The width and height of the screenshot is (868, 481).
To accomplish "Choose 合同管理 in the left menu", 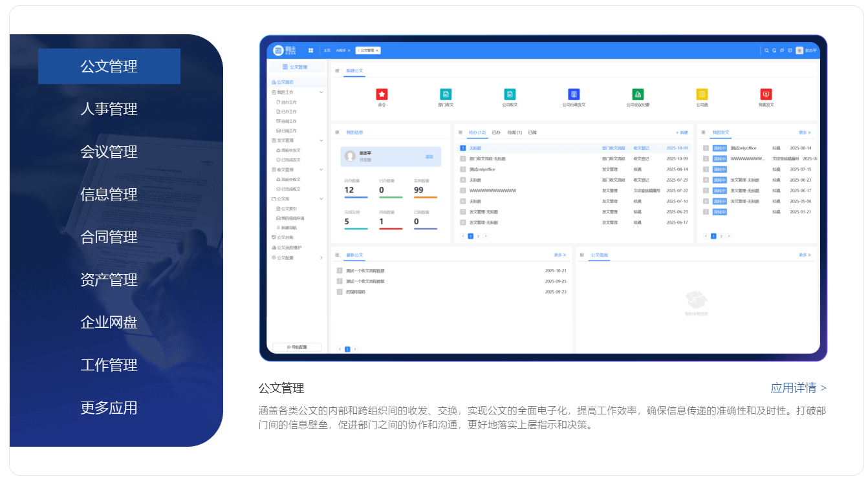I will (109, 237).
